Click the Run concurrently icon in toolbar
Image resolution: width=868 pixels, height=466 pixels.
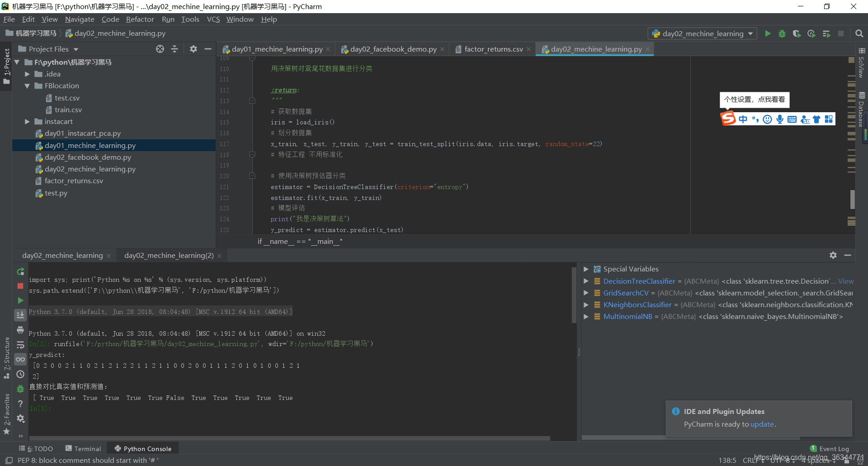(x=826, y=33)
